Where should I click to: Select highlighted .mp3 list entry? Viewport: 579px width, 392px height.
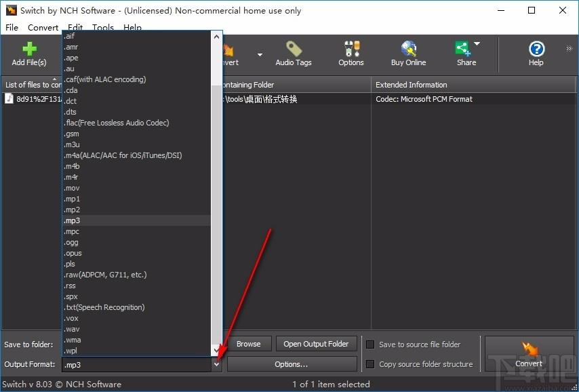tap(136, 220)
